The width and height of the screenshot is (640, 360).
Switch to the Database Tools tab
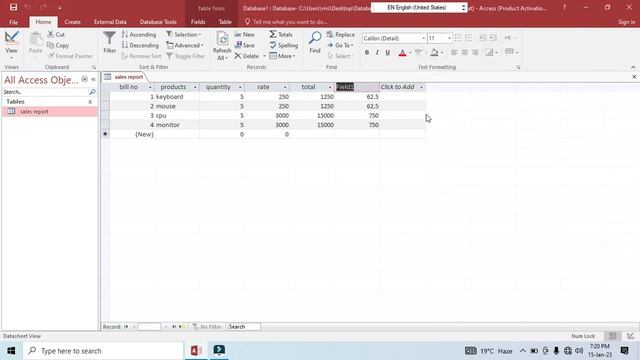click(x=158, y=22)
